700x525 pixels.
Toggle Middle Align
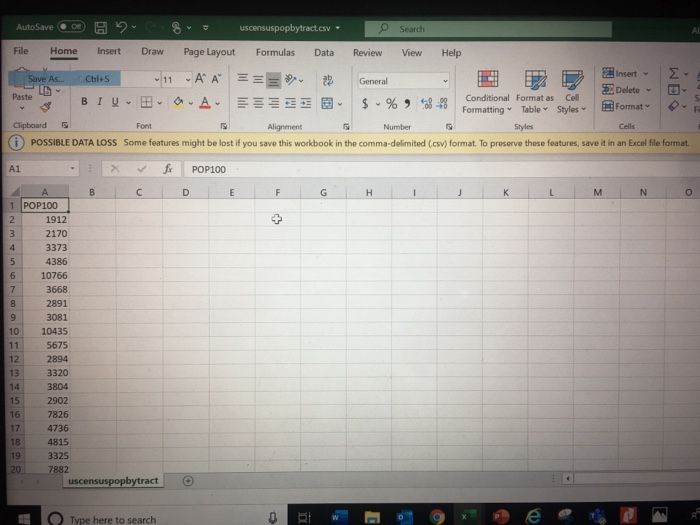(x=258, y=79)
